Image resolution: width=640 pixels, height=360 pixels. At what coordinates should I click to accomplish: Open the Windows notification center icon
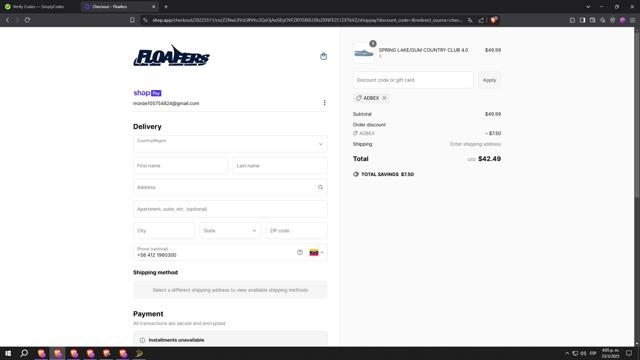(629, 353)
